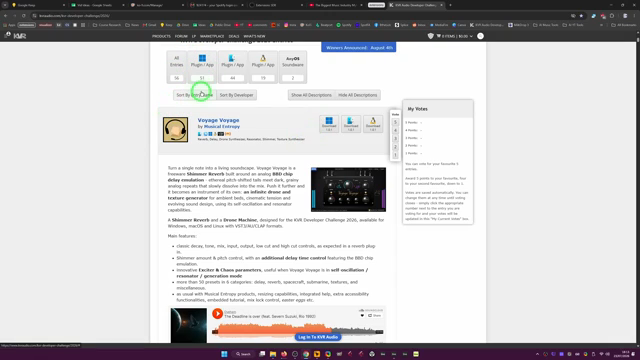
Task: Open the PRODUCTS menu
Action: coord(161,36)
